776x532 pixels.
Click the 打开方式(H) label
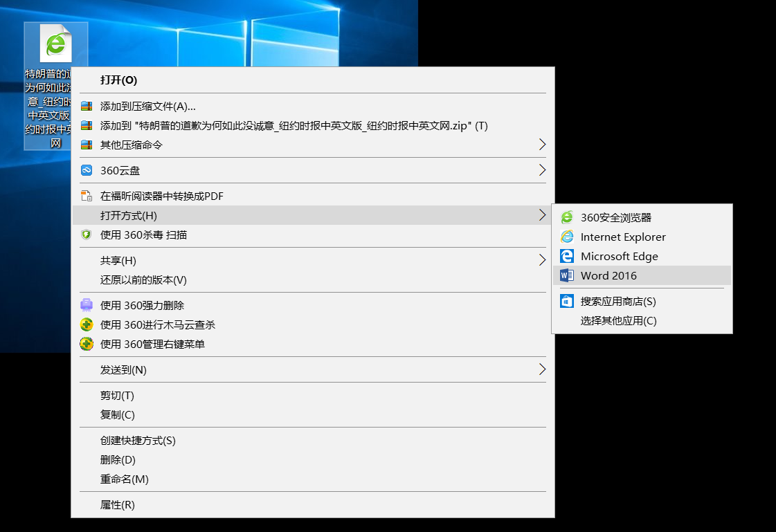click(x=129, y=216)
